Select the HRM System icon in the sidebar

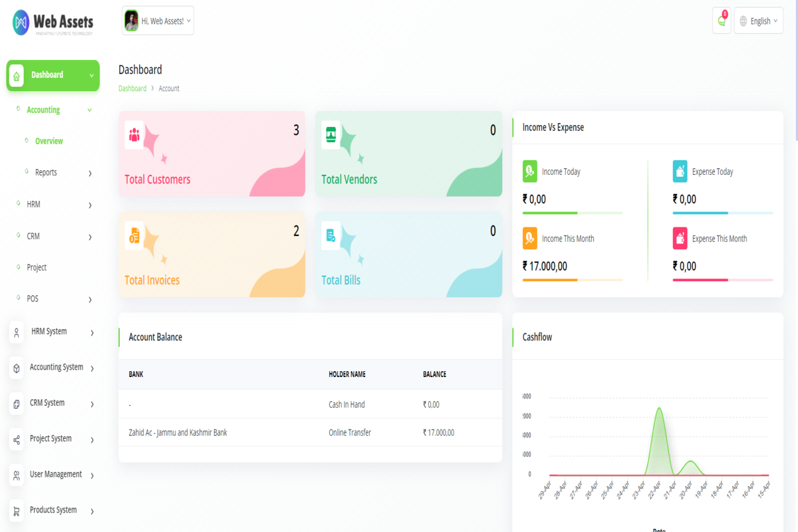(16, 332)
